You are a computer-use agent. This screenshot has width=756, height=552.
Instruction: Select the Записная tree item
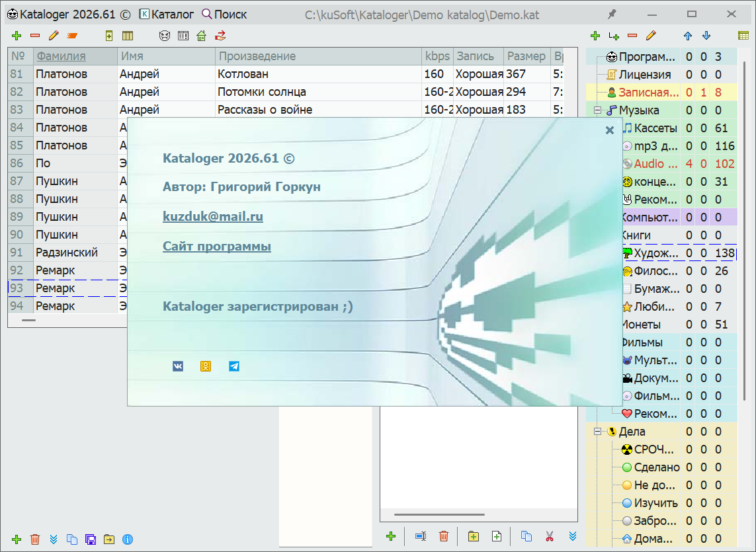648,93
